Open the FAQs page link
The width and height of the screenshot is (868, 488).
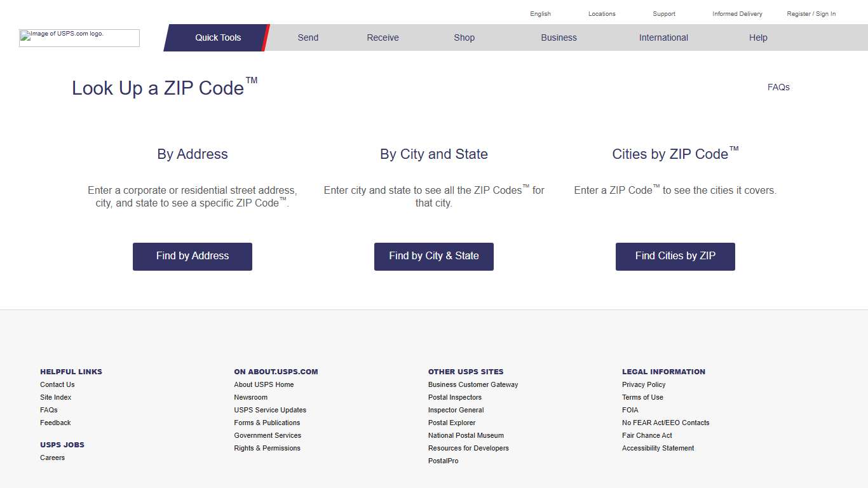pyautogui.click(x=778, y=87)
